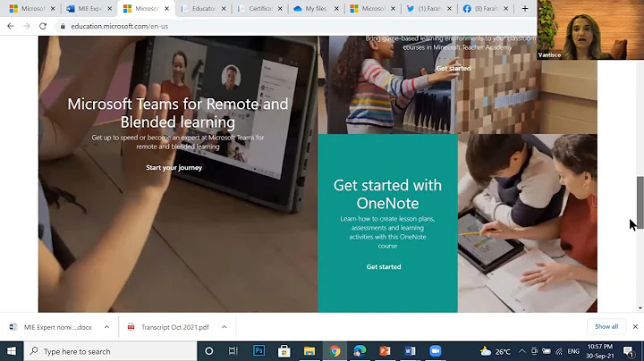Open Task View on the taskbar
The image size is (644, 361).
(233, 351)
